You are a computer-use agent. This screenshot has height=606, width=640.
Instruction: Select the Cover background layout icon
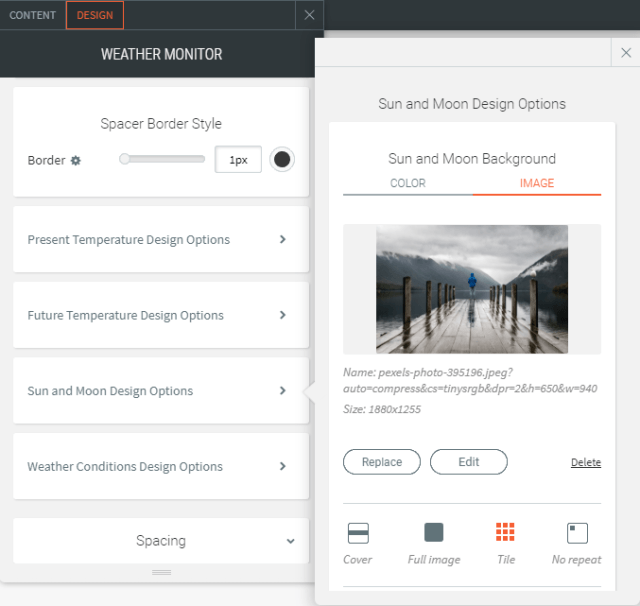click(x=358, y=533)
